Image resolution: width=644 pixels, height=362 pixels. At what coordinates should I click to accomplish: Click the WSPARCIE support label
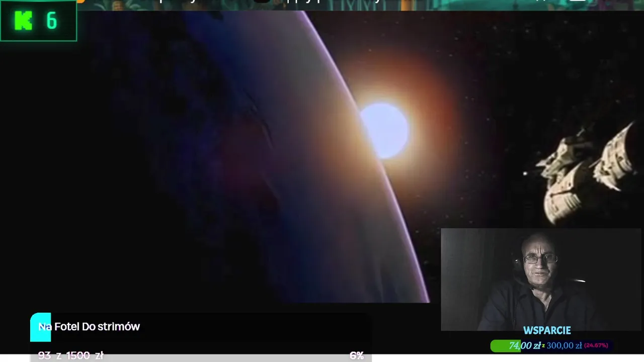tap(547, 330)
